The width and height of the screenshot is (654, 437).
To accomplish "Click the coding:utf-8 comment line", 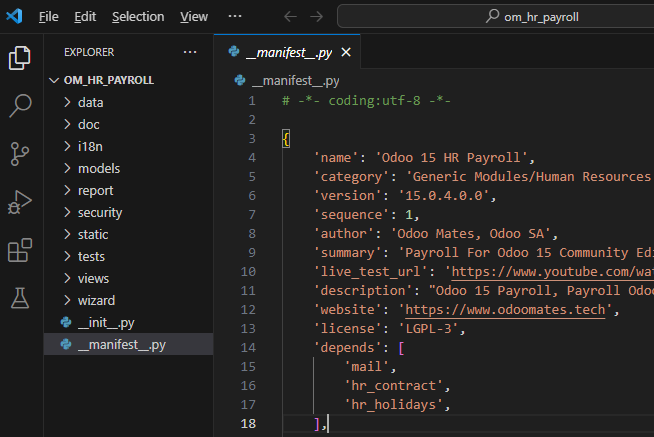I will click(366, 100).
